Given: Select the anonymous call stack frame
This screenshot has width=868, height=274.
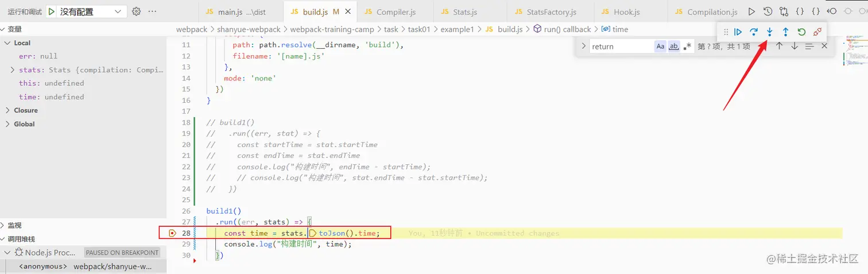Looking at the screenshot, I should tap(83, 267).
